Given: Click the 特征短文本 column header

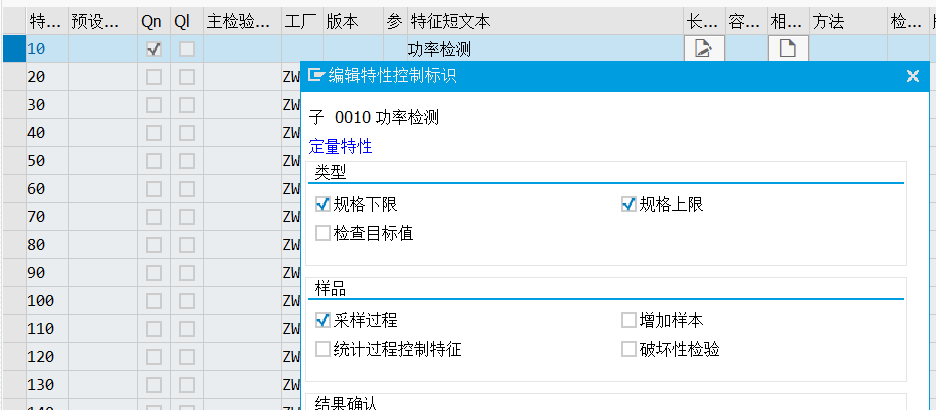Looking at the screenshot, I should pos(546,22).
